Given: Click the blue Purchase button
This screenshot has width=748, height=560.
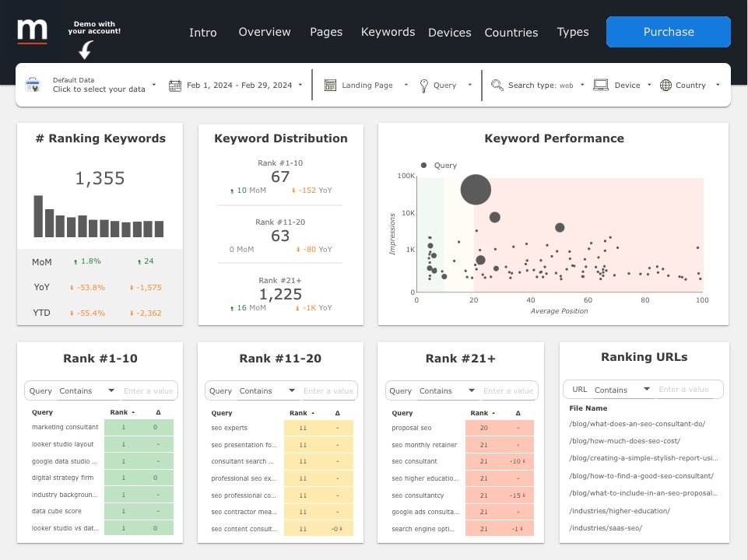Looking at the screenshot, I should (x=669, y=32).
